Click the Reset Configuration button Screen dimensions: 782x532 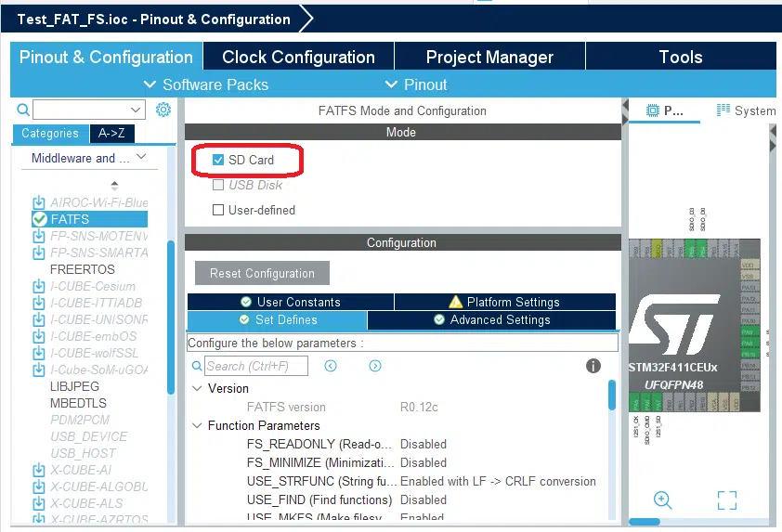point(262,273)
